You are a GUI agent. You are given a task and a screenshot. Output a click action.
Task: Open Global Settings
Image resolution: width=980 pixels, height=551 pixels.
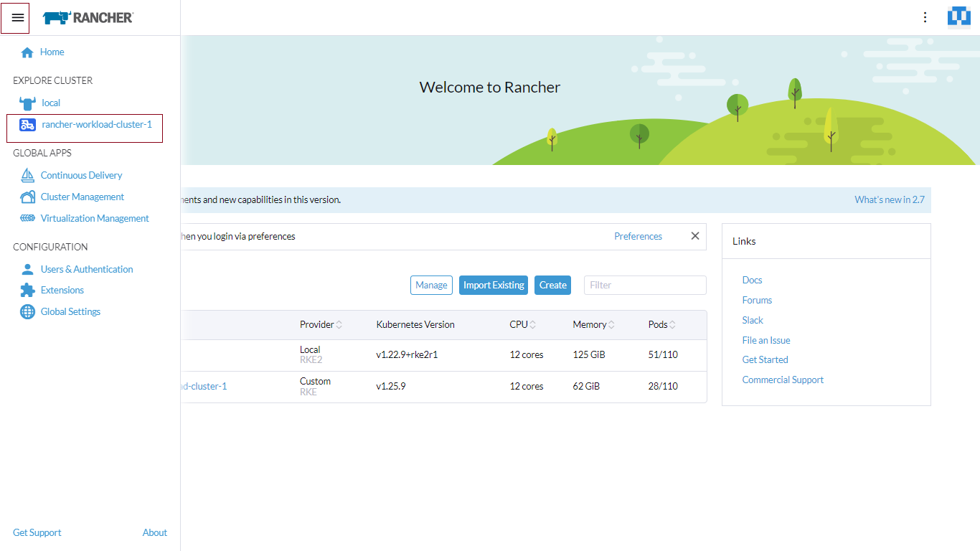(x=70, y=311)
